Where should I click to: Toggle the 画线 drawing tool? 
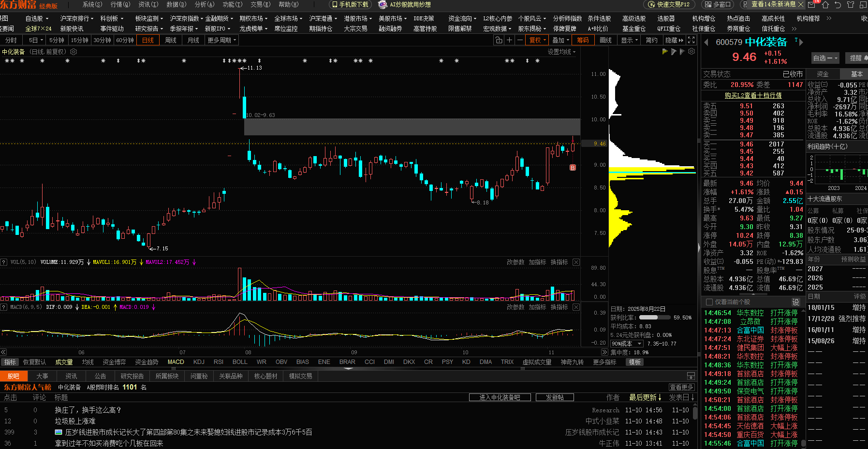(x=606, y=40)
